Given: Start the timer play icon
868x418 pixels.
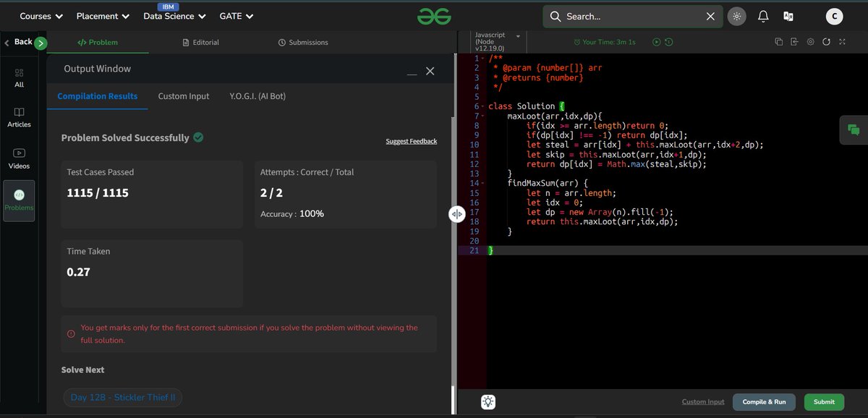Looking at the screenshot, I should coord(656,42).
